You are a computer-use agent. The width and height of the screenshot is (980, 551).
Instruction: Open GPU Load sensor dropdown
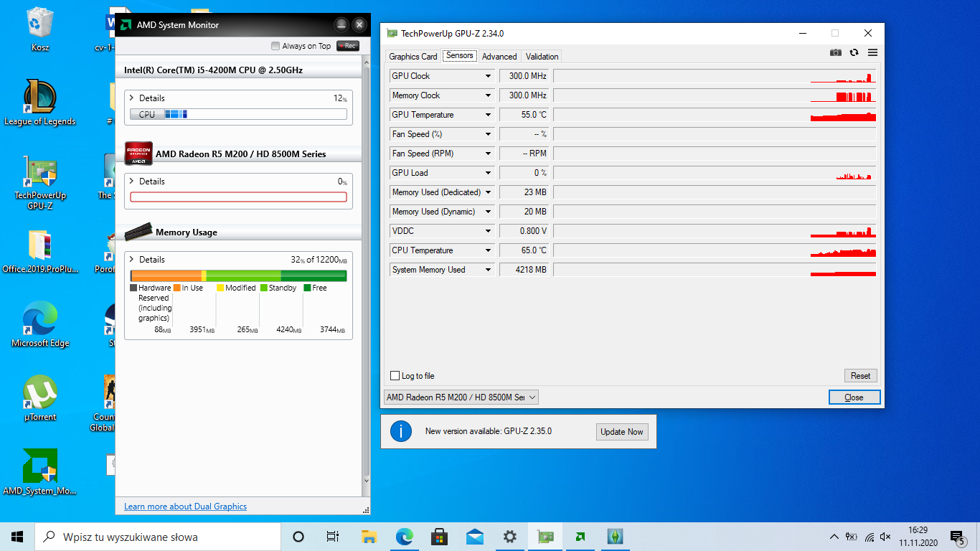tap(488, 173)
